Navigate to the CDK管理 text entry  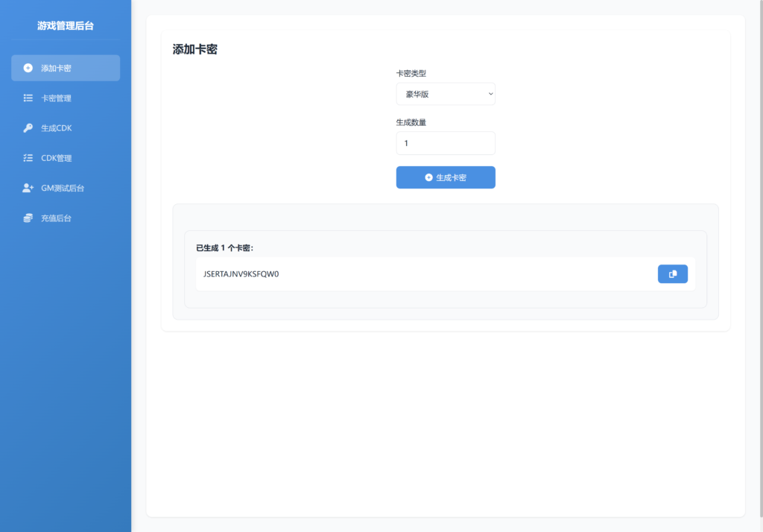click(x=56, y=158)
